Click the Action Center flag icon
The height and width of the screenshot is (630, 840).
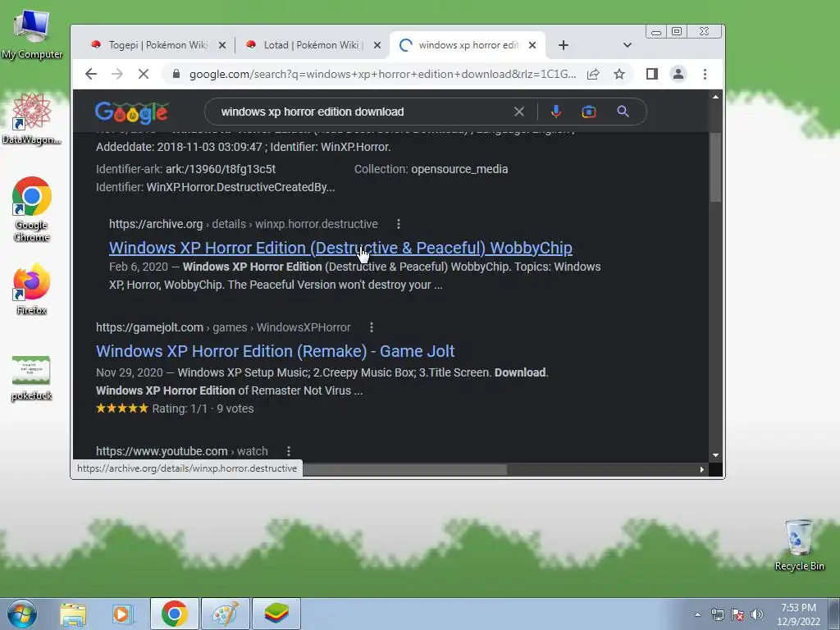[737, 614]
